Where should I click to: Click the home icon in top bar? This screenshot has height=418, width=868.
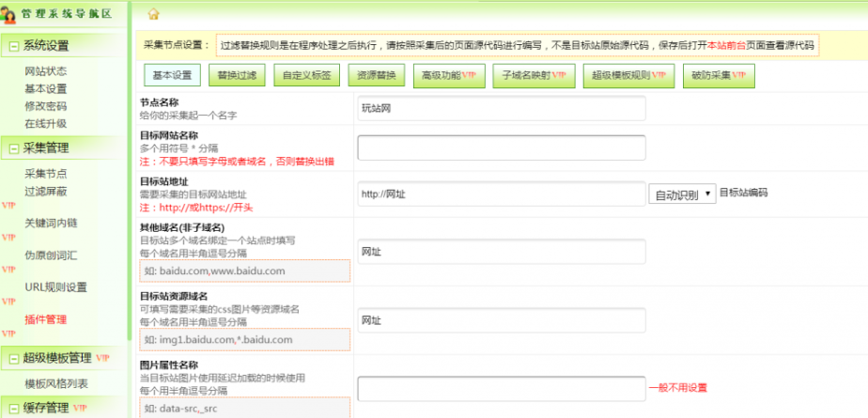154,13
